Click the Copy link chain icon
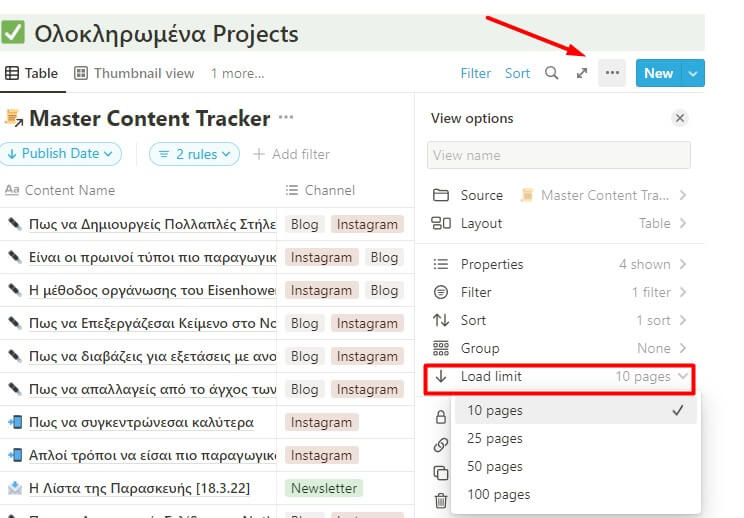The height and width of the screenshot is (518, 744). tap(441, 445)
